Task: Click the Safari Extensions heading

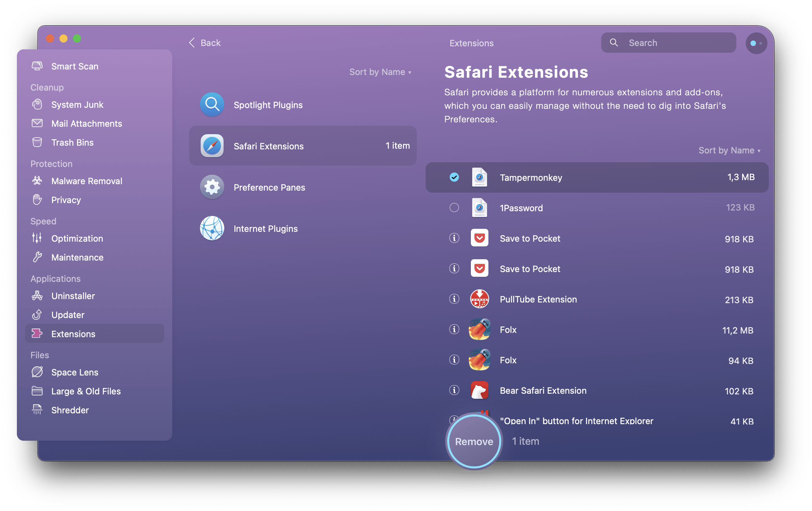Action: (516, 72)
